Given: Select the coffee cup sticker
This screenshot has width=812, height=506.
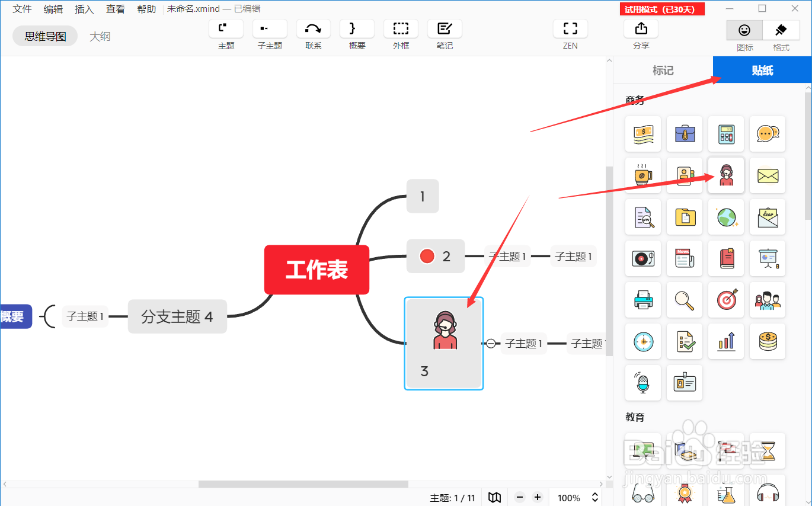Looking at the screenshot, I should tap(643, 175).
